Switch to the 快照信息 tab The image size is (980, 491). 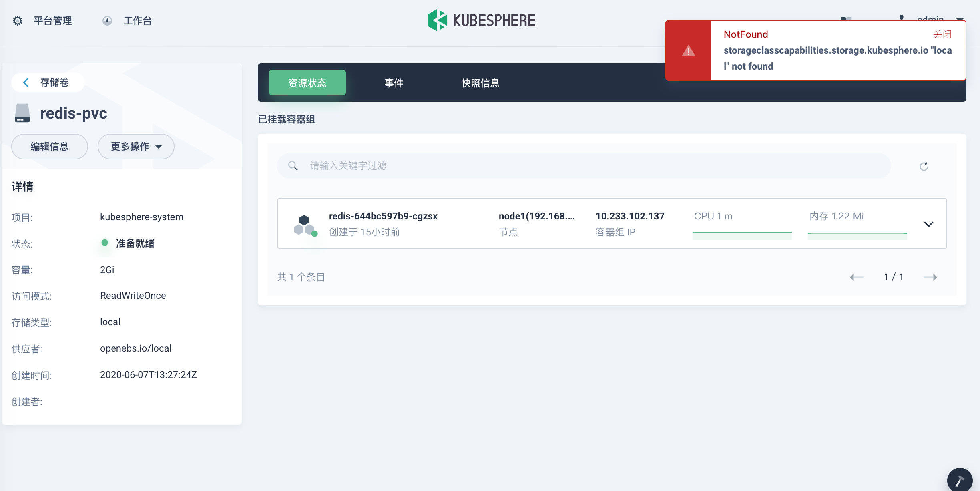480,83
